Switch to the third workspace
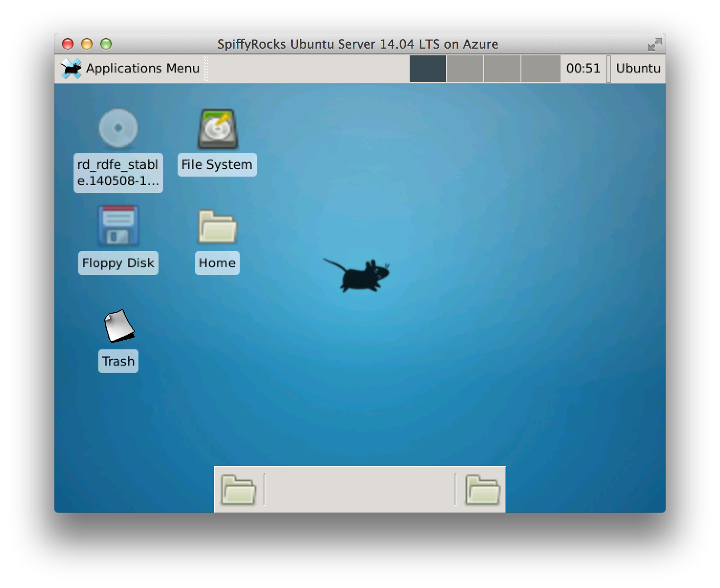 502,69
